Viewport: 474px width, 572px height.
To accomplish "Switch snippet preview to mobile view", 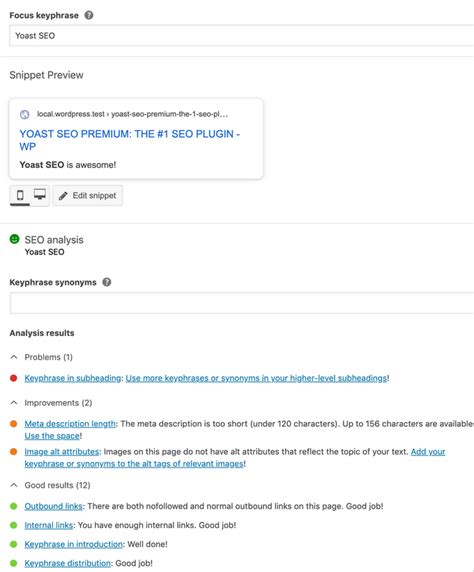I will click(x=20, y=196).
